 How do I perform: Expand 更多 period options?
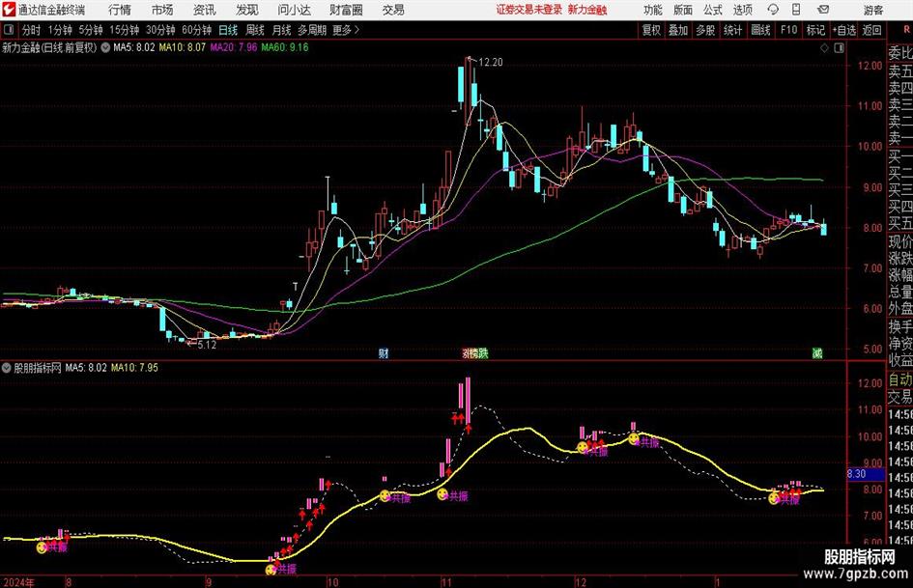click(x=347, y=30)
